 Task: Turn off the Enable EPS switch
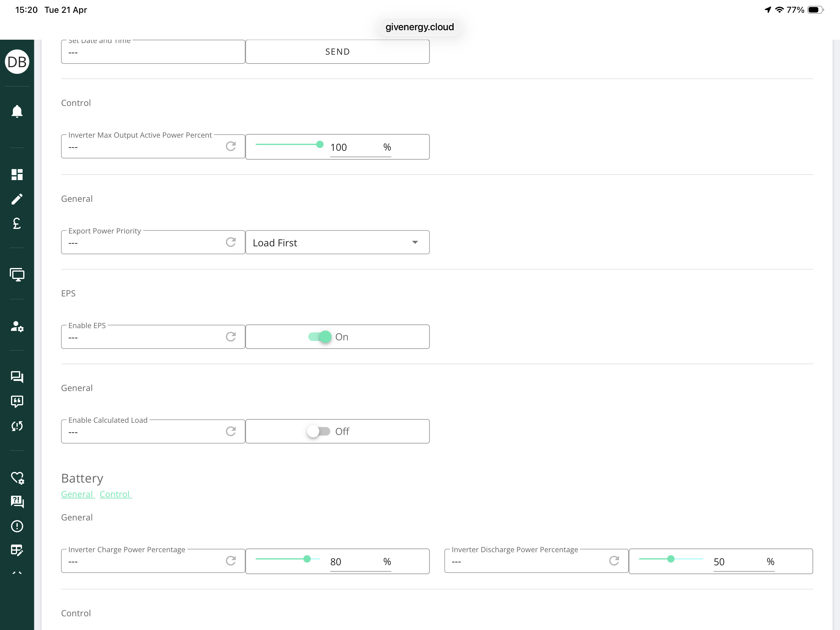click(320, 336)
